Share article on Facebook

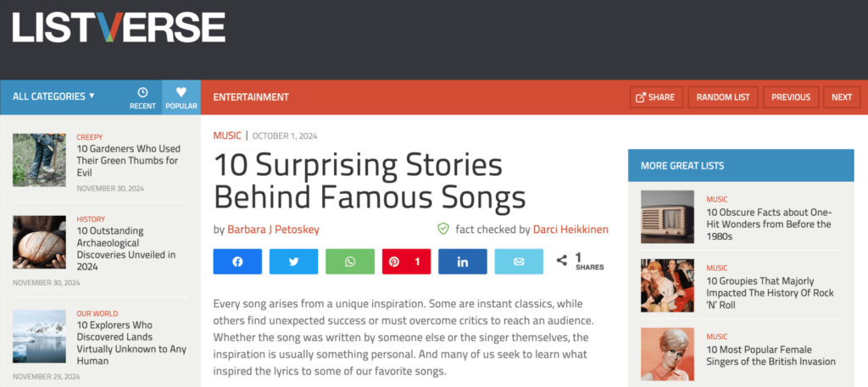237,262
